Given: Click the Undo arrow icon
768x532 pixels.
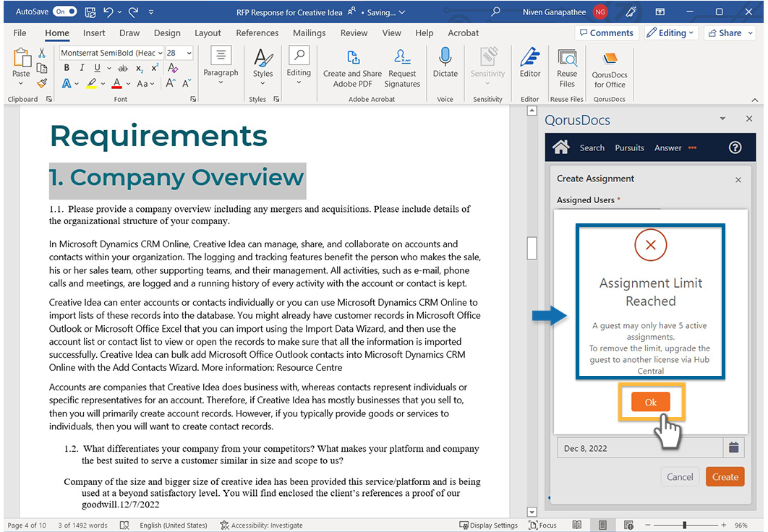Looking at the screenshot, I should pos(108,12).
